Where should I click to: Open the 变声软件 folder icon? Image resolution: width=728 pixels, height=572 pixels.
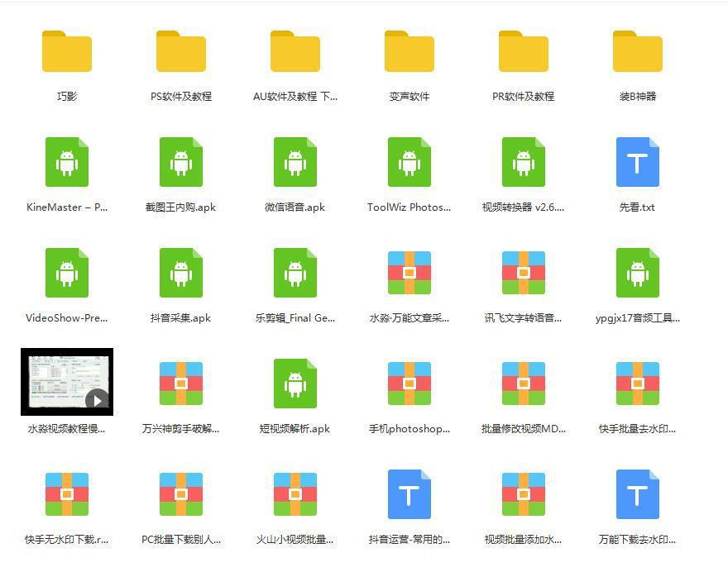click(x=409, y=51)
